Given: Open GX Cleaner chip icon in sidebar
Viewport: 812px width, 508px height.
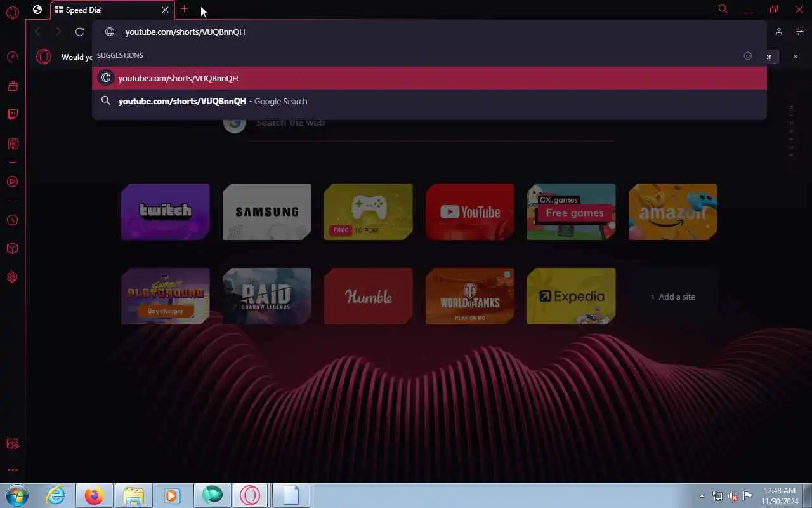Looking at the screenshot, I should (x=12, y=144).
